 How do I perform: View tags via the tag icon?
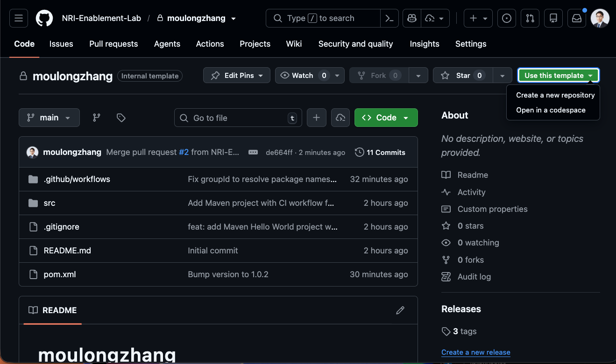tap(121, 118)
